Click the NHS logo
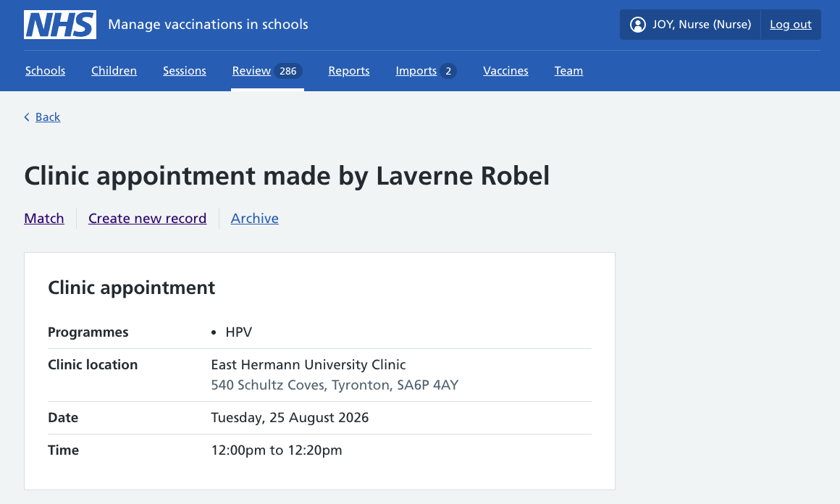 [60, 25]
